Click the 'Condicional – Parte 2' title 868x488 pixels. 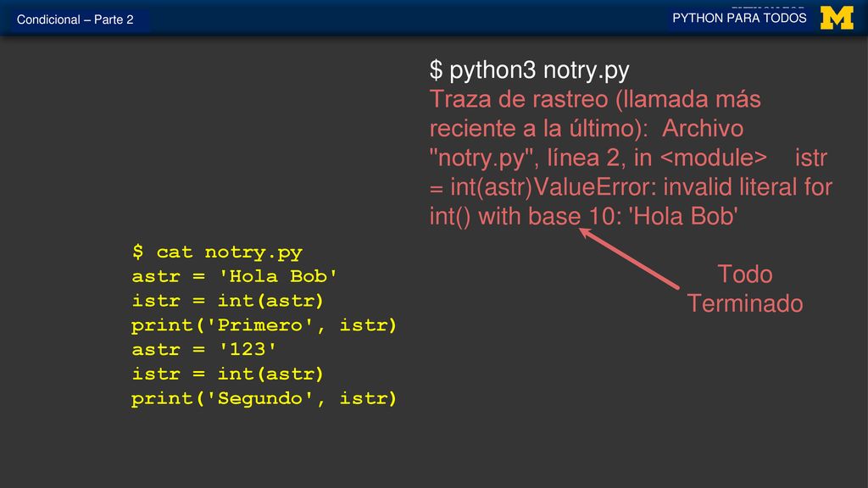75,19
